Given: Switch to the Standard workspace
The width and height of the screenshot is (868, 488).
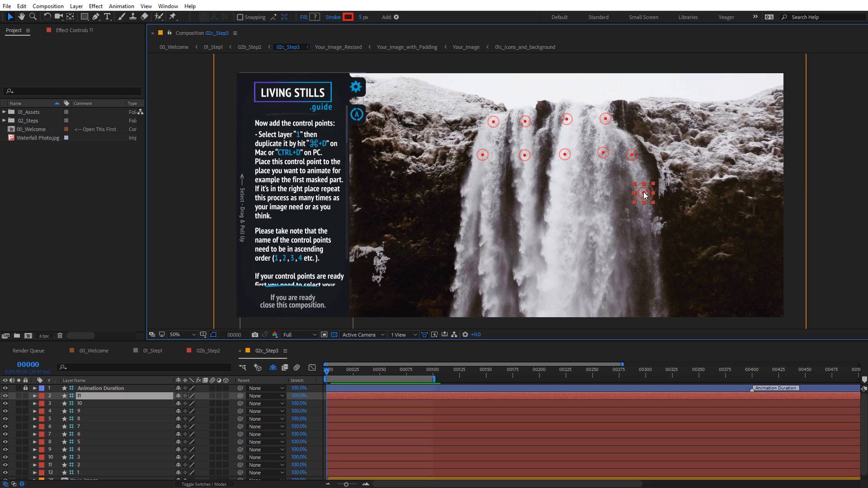Looking at the screenshot, I should [598, 17].
